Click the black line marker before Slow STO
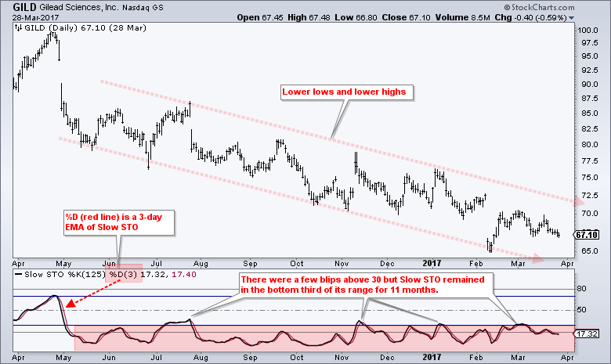This screenshot has height=364, width=611. (18, 275)
